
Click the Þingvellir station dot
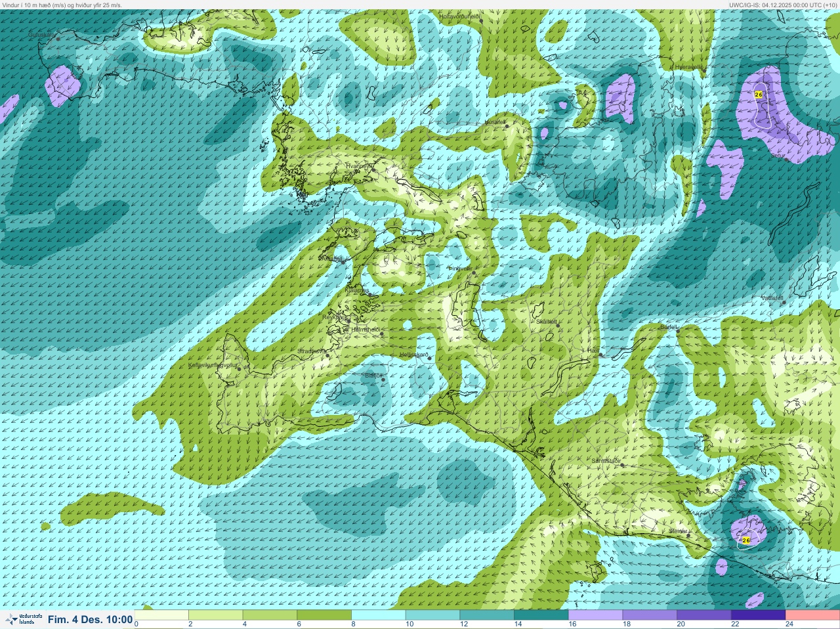(474, 272)
